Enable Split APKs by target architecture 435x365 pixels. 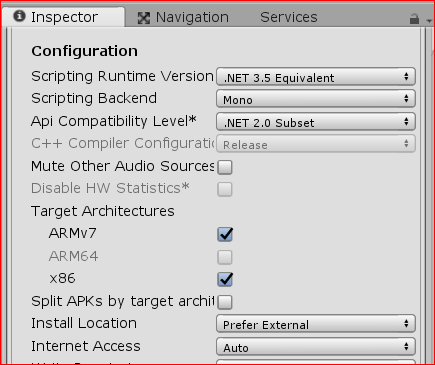click(225, 302)
